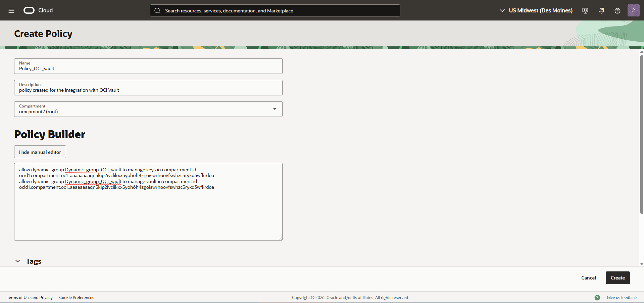Click the copyright text in footer
The width and height of the screenshot is (644, 303).
[350, 298]
